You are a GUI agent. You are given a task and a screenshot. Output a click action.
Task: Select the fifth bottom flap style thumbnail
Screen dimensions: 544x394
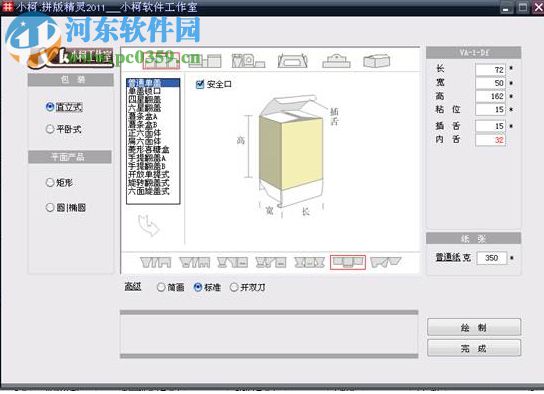pos(309,262)
